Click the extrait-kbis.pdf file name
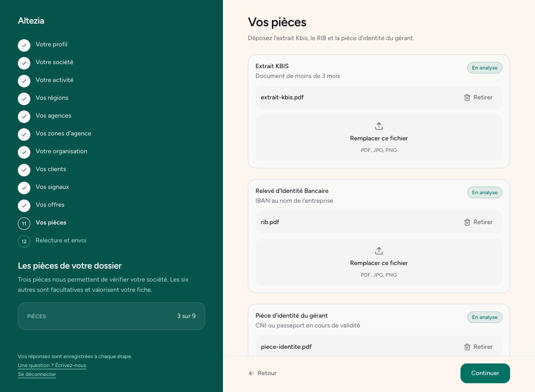 (x=282, y=98)
